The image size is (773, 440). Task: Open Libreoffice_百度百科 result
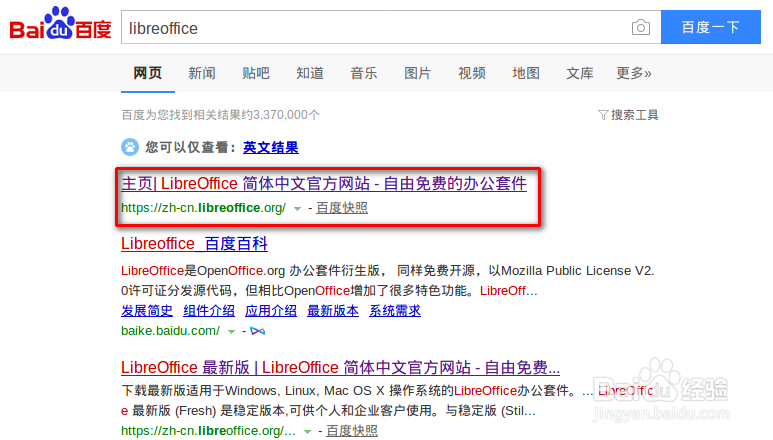(194, 243)
